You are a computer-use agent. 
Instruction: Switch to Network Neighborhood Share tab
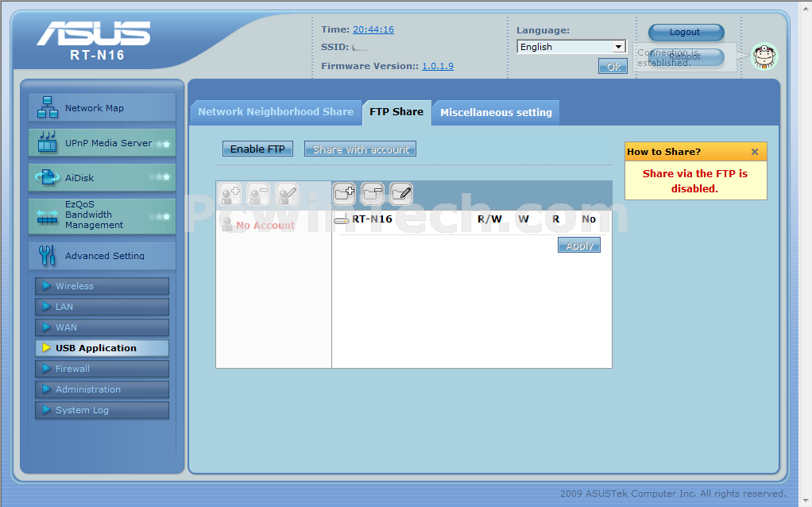pos(276,112)
